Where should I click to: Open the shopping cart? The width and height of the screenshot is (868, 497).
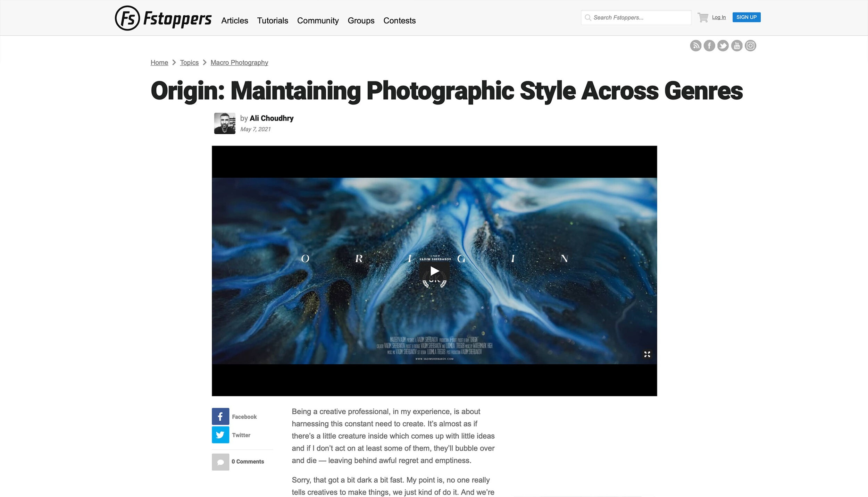(703, 17)
